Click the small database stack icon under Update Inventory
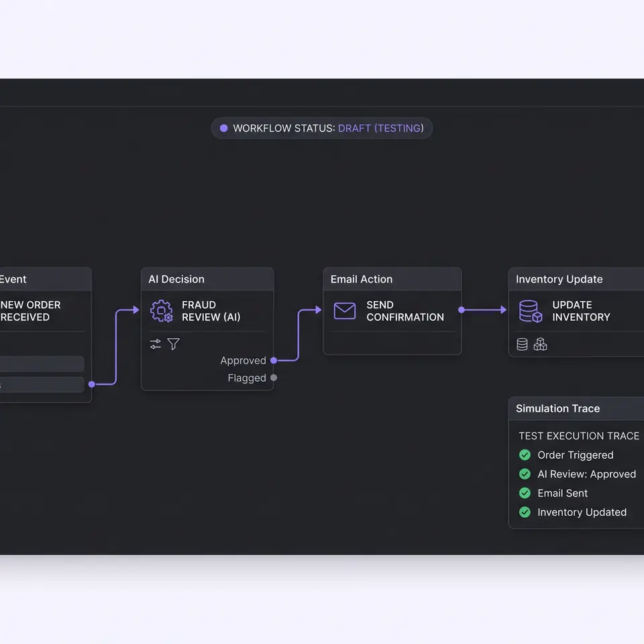The width and height of the screenshot is (644, 644). tap(522, 344)
